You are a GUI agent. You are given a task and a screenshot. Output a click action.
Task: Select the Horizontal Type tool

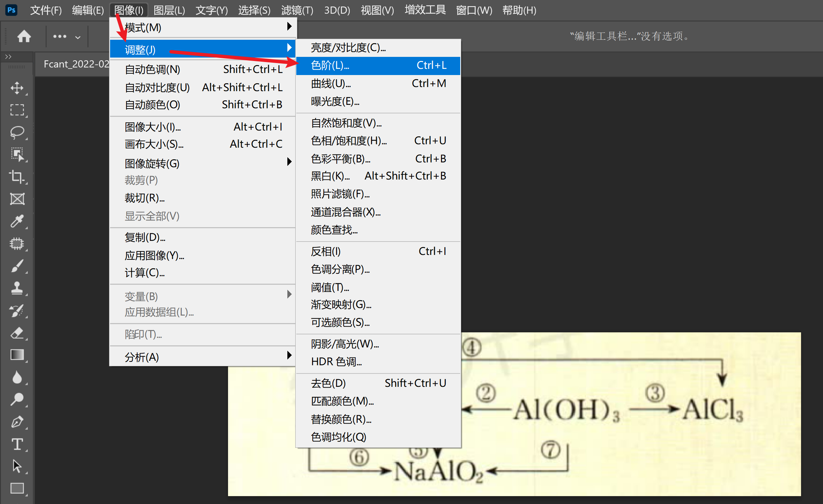pos(17,444)
